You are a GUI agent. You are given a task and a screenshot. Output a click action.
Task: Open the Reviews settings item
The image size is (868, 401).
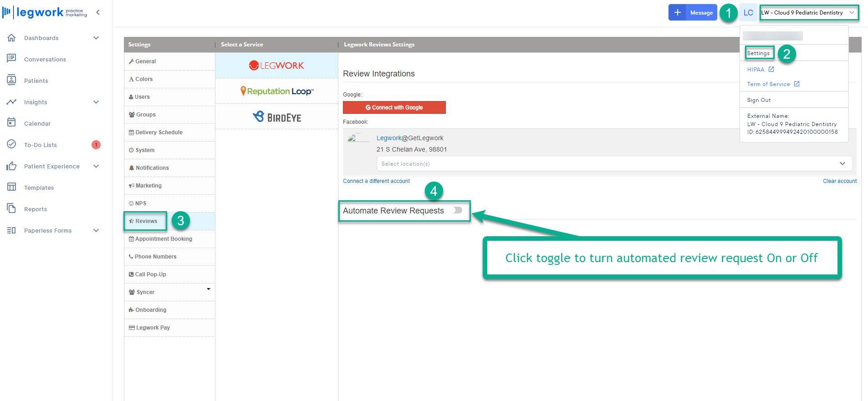pyautogui.click(x=146, y=221)
